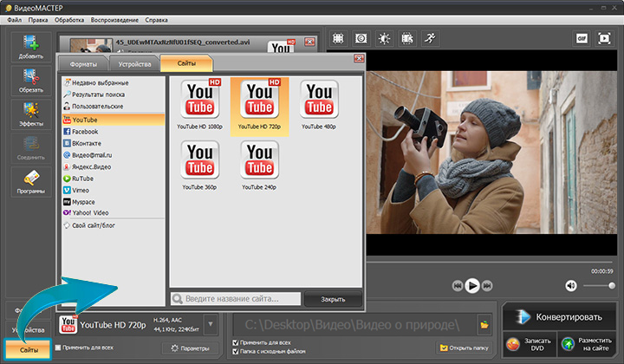Screen dimensions: 624x364
Task: Click the Конвертировать button
Action: click(559, 317)
